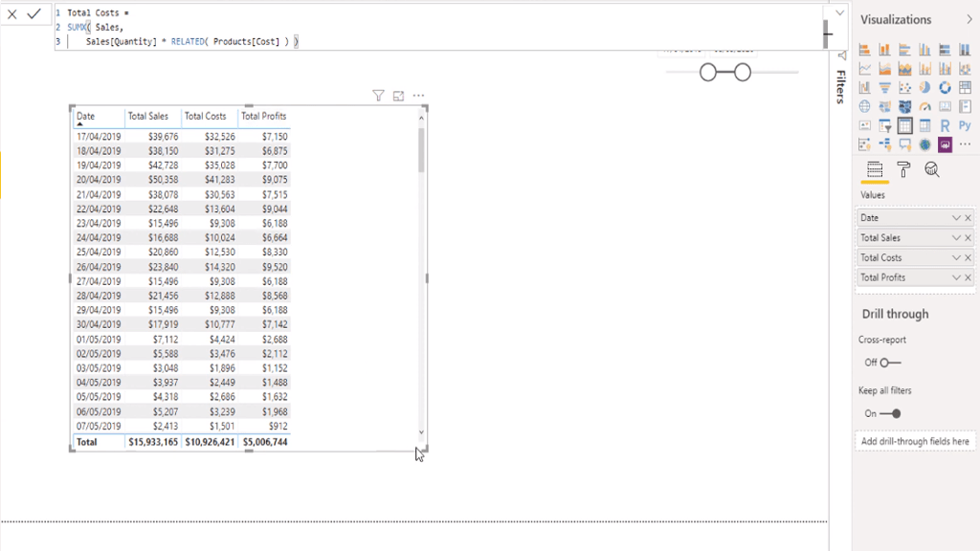
Task: Select the Matrix visual
Action: pyautogui.click(x=924, y=126)
